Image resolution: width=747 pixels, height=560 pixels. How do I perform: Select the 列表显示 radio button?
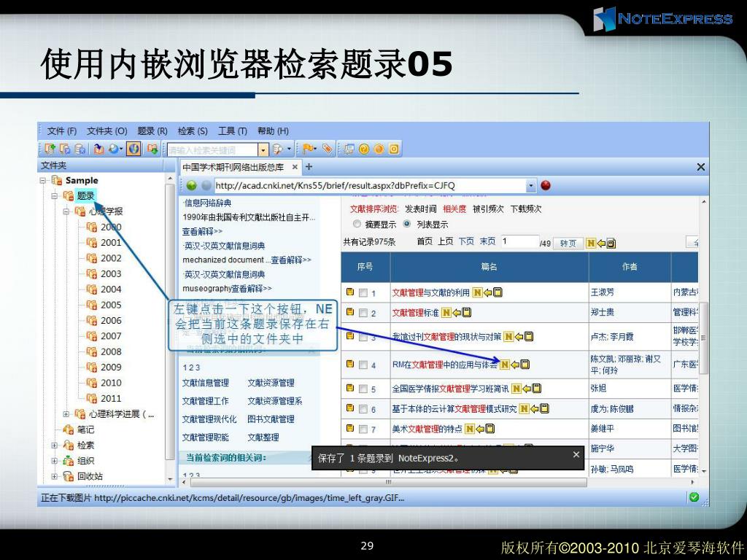coord(406,224)
